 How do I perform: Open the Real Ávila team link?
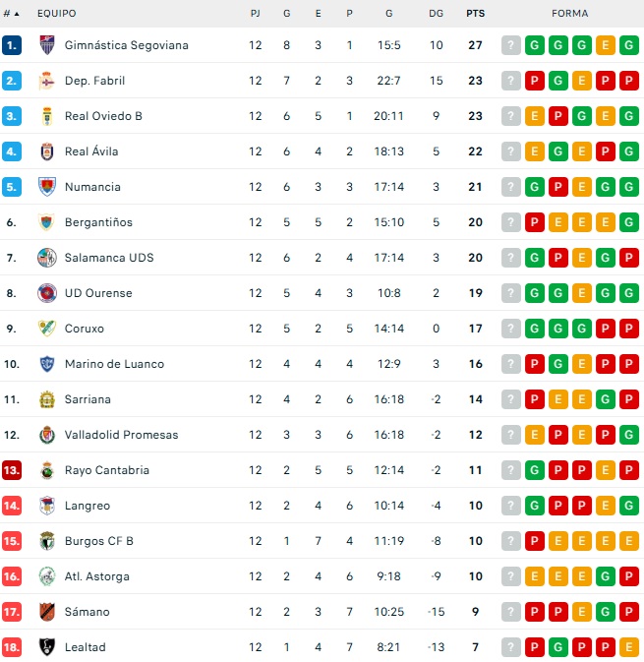[x=90, y=151]
